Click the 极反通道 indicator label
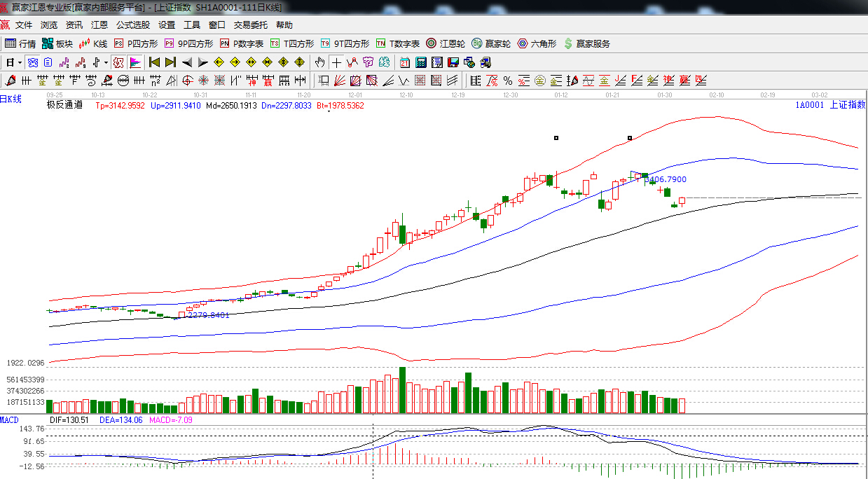 coord(64,106)
